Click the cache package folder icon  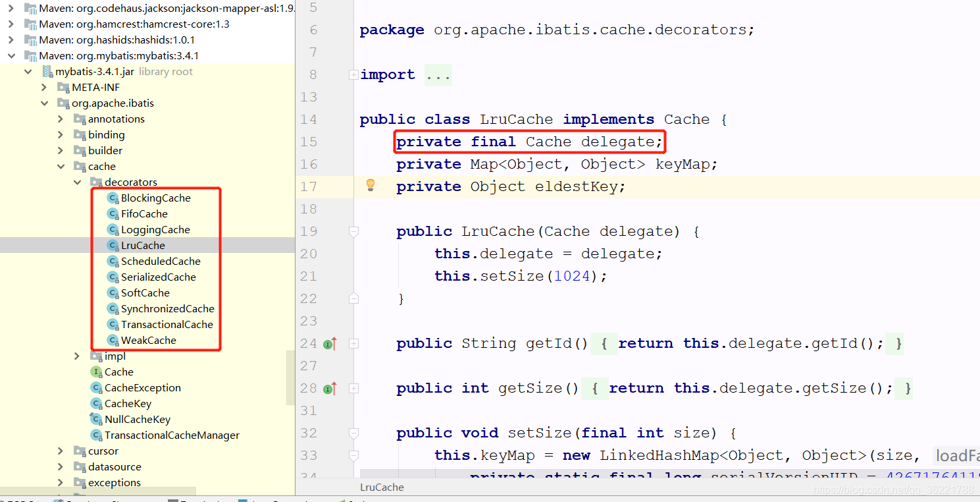pyautogui.click(x=80, y=166)
